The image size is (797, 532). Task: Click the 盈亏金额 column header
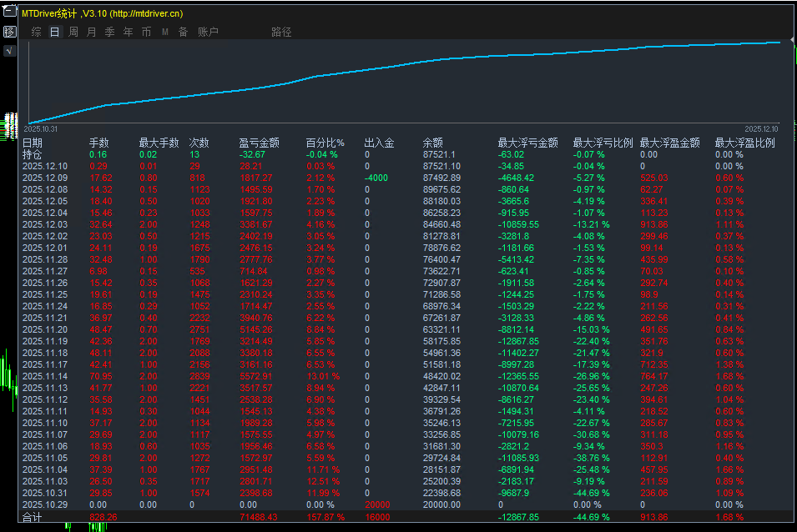[259, 143]
